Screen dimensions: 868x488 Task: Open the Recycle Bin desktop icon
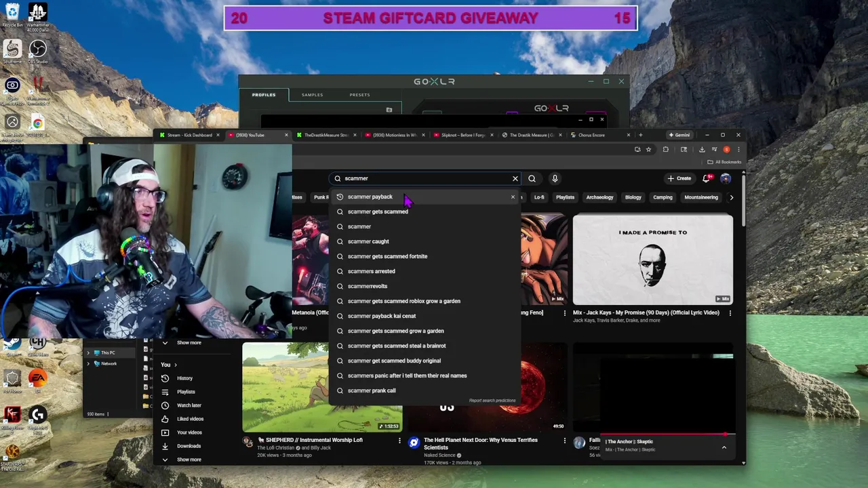pyautogui.click(x=12, y=15)
